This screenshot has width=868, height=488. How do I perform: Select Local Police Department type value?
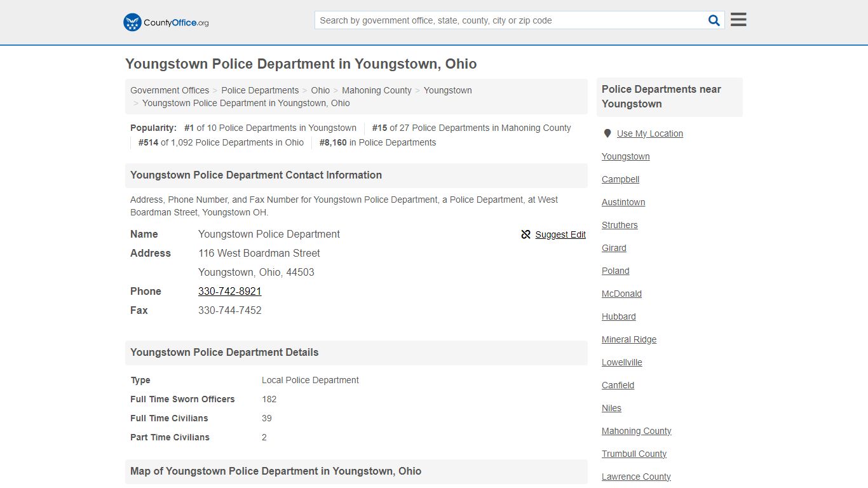310,380
